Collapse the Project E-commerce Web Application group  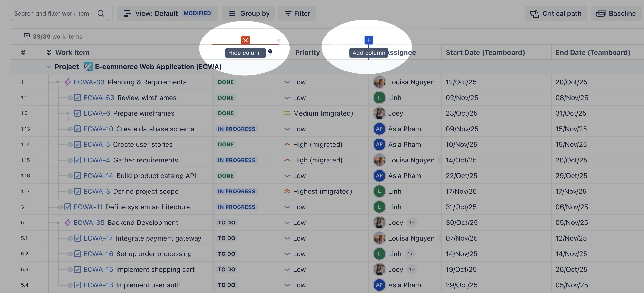click(x=49, y=67)
